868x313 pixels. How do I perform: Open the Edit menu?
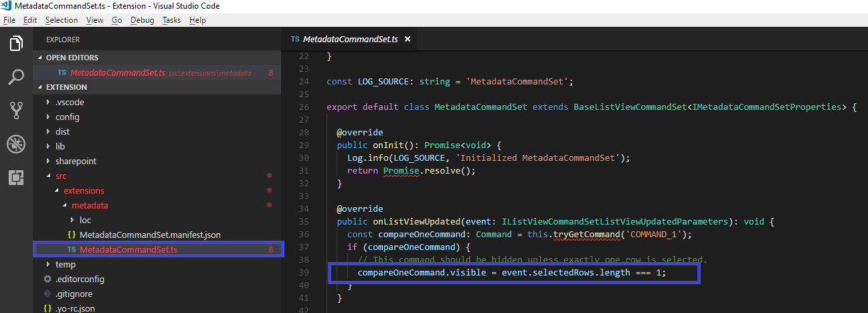(30, 20)
